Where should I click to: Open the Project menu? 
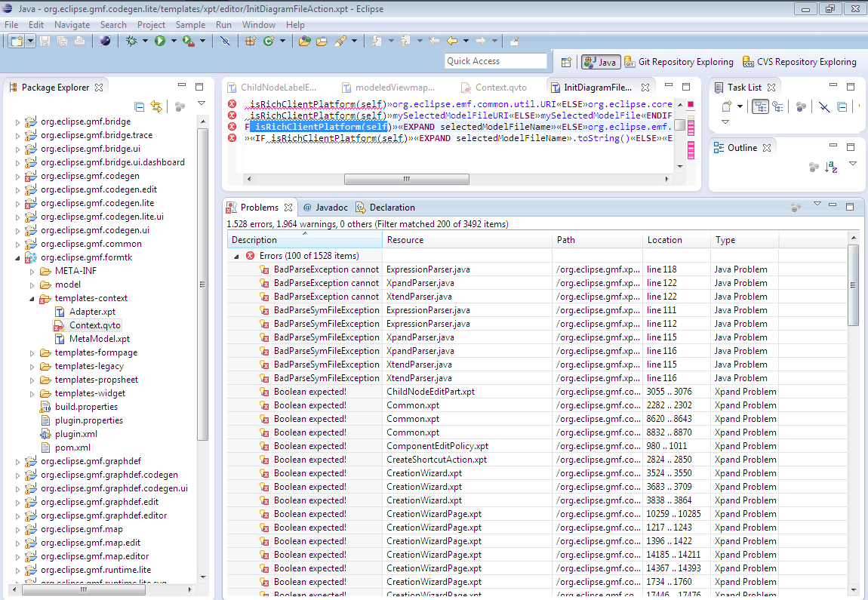pos(151,25)
